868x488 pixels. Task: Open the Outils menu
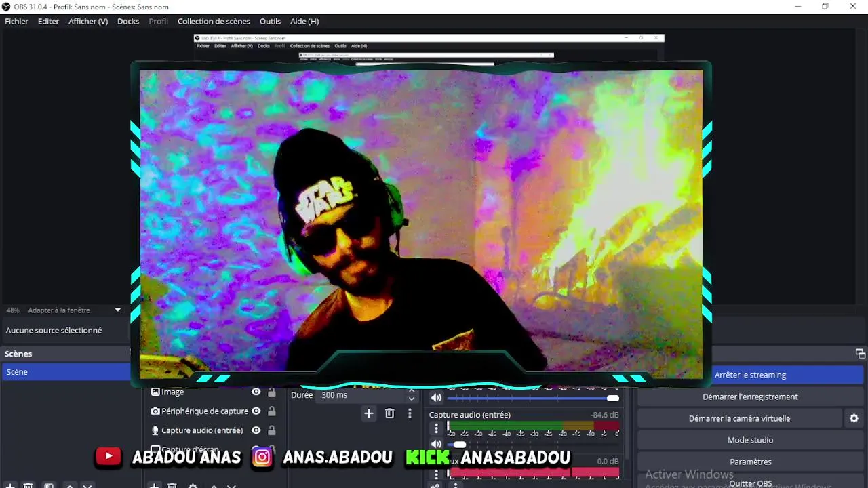point(270,21)
